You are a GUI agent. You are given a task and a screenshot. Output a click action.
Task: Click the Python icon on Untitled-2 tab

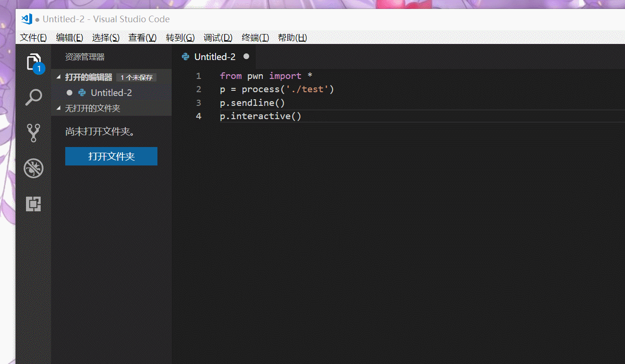186,57
